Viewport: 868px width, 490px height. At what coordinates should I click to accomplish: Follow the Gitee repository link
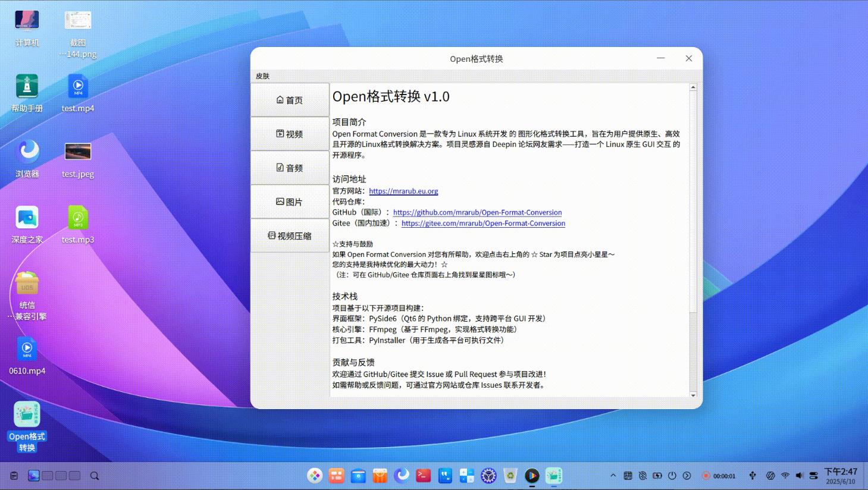(x=483, y=223)
